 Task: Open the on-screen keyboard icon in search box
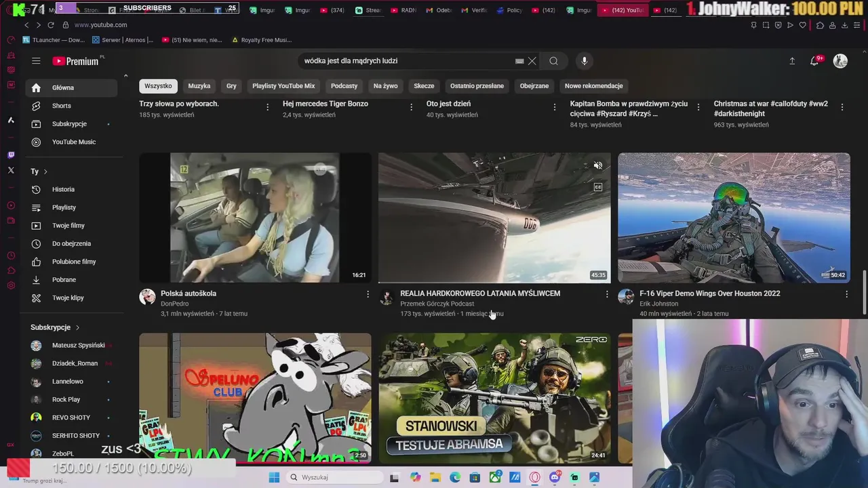pyautogui.click(x=519, y=61)
